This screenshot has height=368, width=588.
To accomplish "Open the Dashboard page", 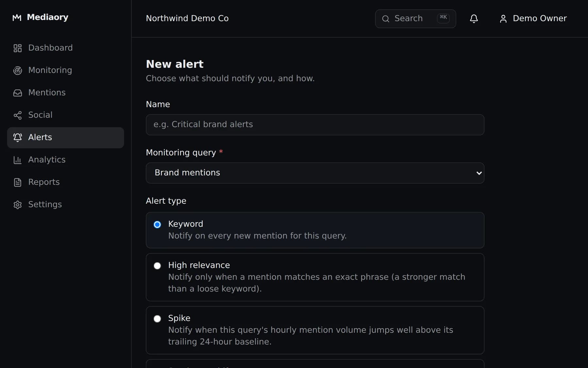I will [65, 48].
